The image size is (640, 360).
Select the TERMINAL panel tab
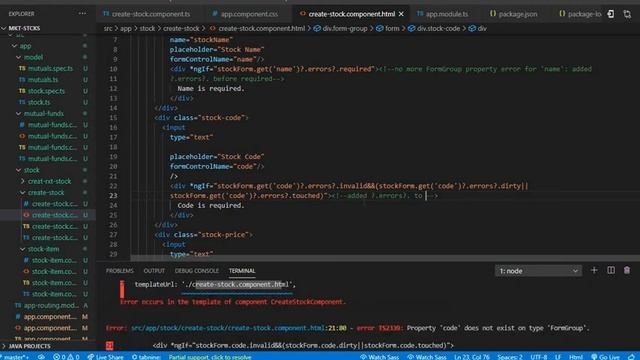(x=242, y=271)
